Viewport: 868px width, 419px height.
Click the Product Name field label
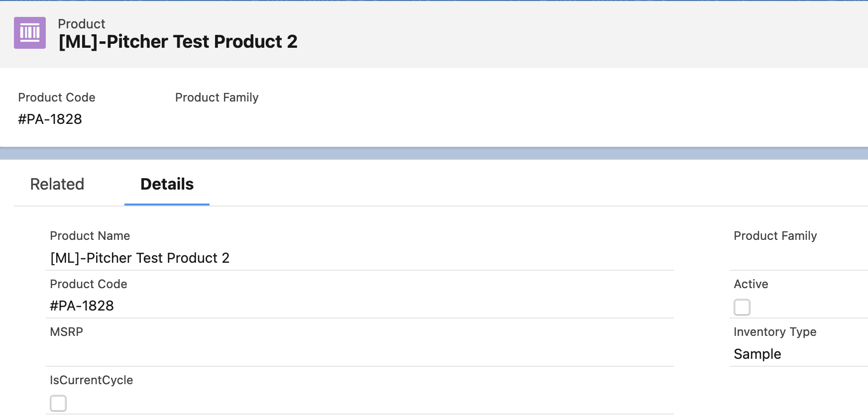click(x=90, y=236)
